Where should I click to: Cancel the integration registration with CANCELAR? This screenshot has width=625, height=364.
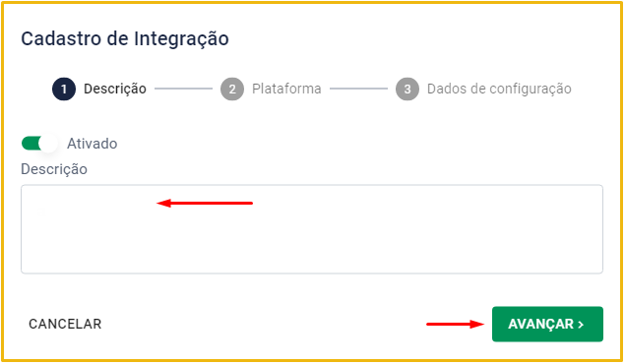pyautogui.click(x=65, y=324)
